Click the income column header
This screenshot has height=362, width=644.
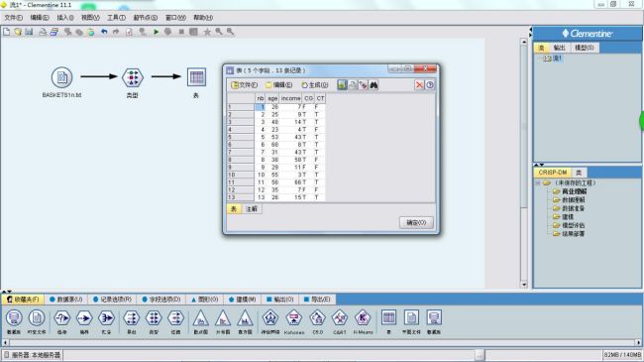pos(290,98)
